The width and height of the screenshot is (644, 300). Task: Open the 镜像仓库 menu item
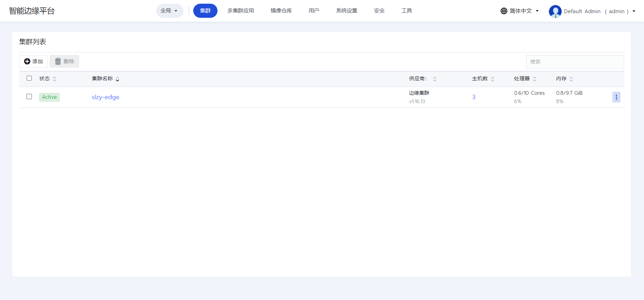[x=281, y=11]
